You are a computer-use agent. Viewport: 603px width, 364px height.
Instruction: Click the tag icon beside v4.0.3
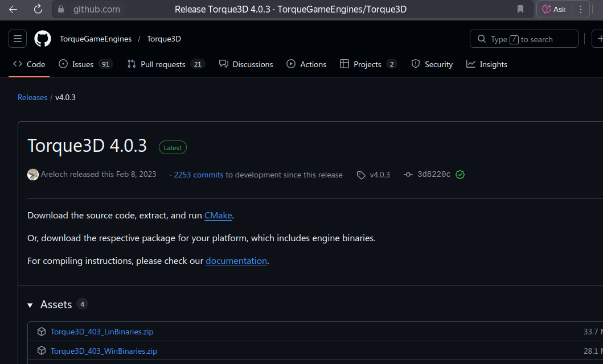[361, 175]
